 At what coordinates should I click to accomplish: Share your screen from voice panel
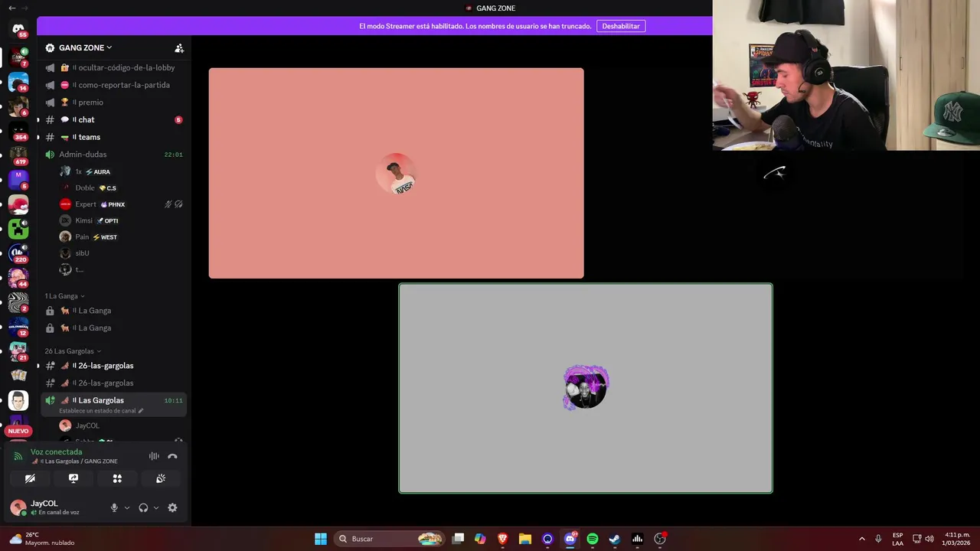(x=73, y=478)
